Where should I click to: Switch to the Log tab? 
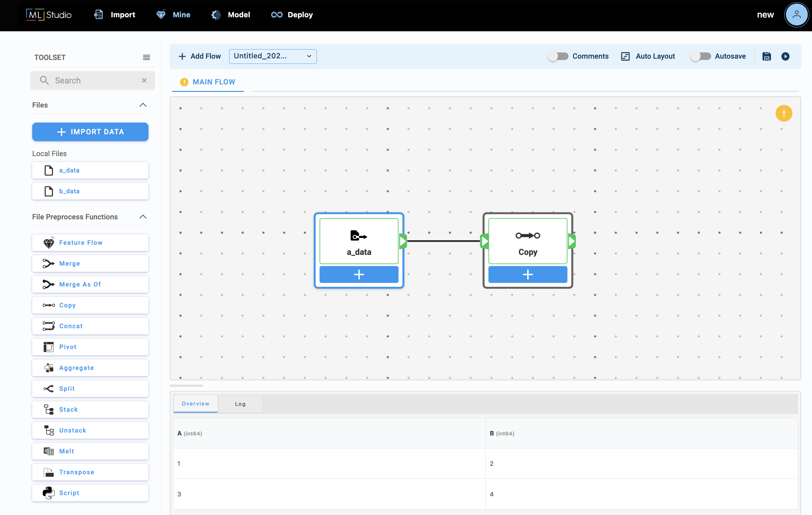click(240, 404)
